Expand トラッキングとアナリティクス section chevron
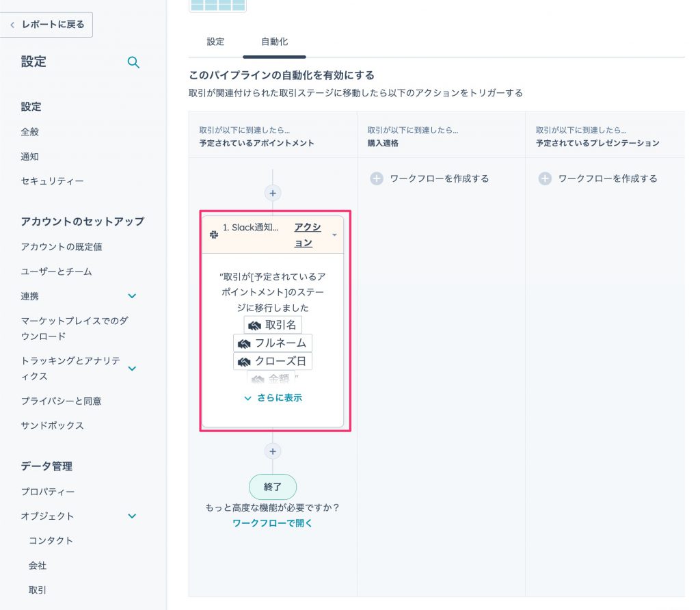Image resolution: width=700 pixels, height=610 pixels. pos(132,369)
